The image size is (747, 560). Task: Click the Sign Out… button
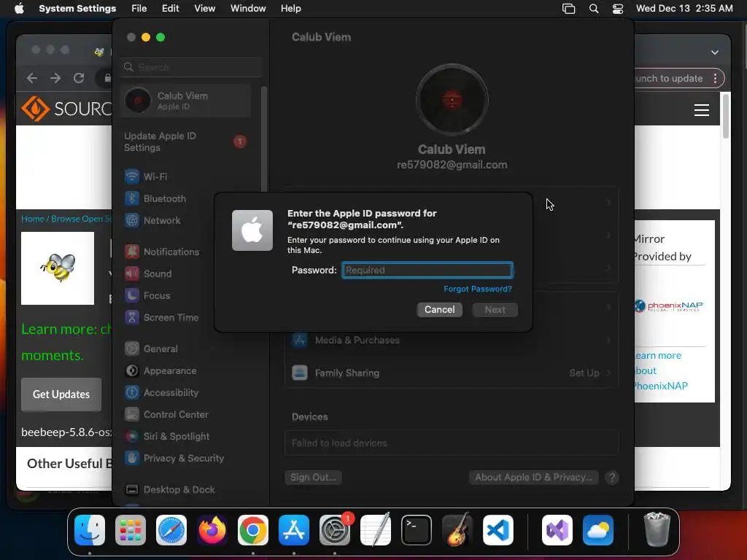(x=313, y=477)
